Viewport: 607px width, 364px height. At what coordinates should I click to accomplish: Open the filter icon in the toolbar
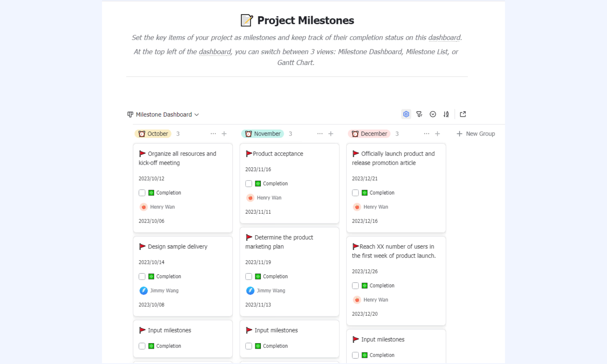coord(419,114)
